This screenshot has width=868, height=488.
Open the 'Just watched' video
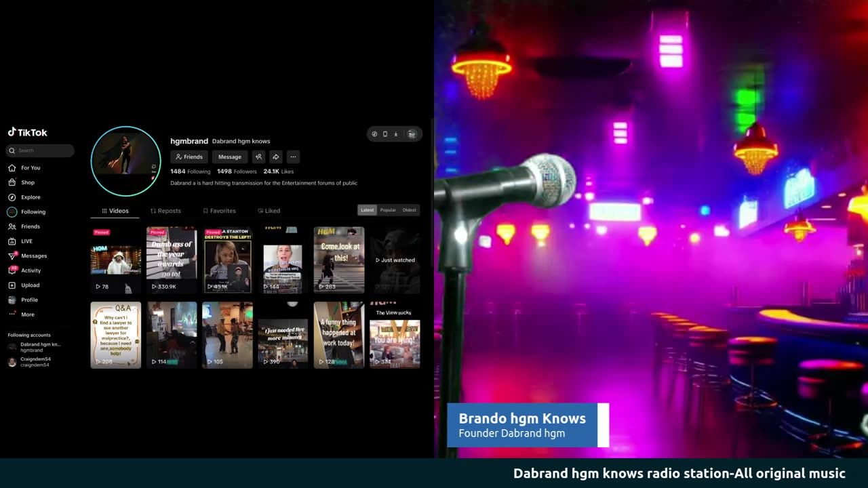(x=395, y=260)
